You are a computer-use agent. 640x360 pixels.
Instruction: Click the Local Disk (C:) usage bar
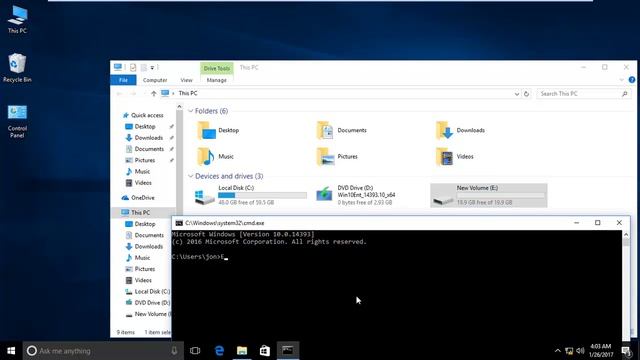(x=262, y=196)
